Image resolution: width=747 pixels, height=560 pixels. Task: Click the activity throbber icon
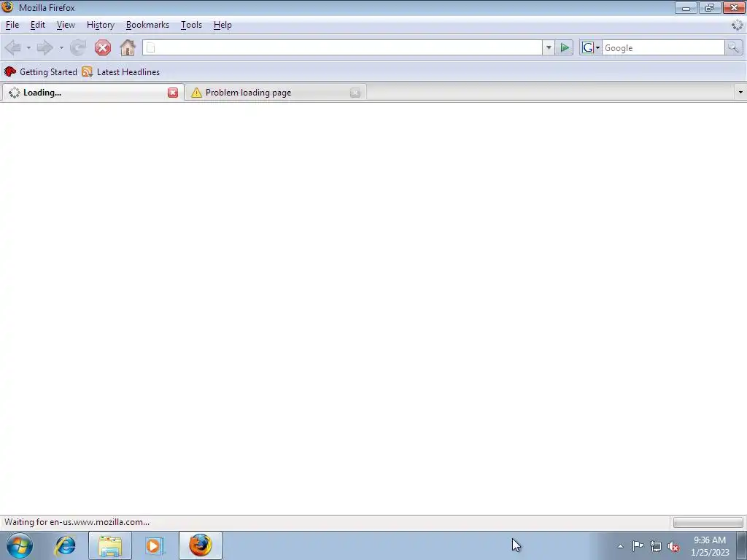tap(737, 26)
